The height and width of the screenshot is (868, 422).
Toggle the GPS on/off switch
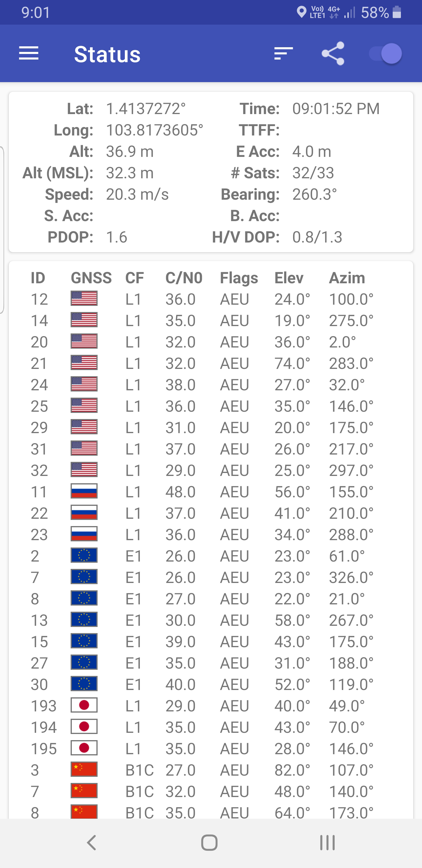[x=386, y=54]
